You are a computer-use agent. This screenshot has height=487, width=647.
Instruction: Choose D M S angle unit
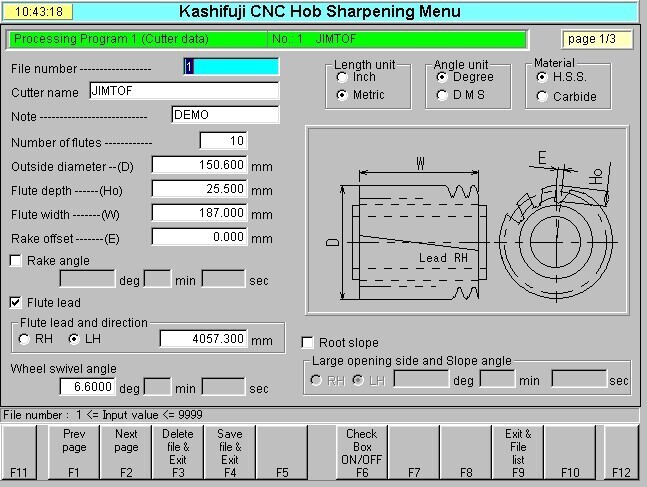(442, 95)
